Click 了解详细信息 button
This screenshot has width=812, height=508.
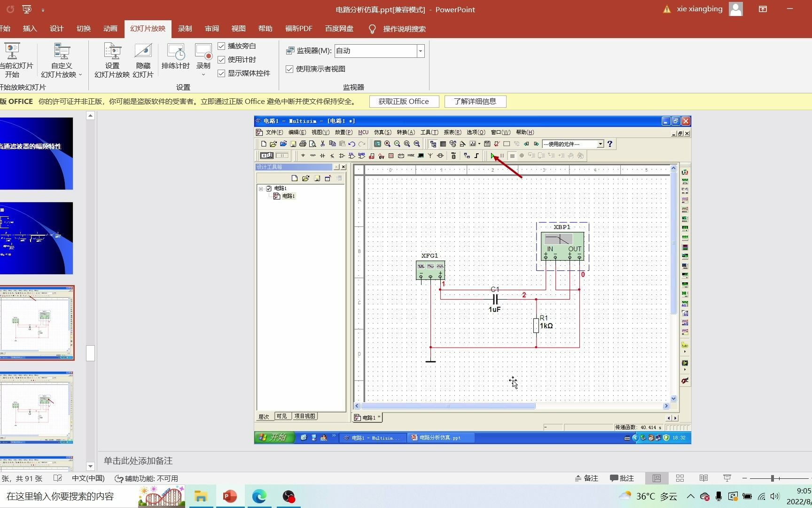475,102
